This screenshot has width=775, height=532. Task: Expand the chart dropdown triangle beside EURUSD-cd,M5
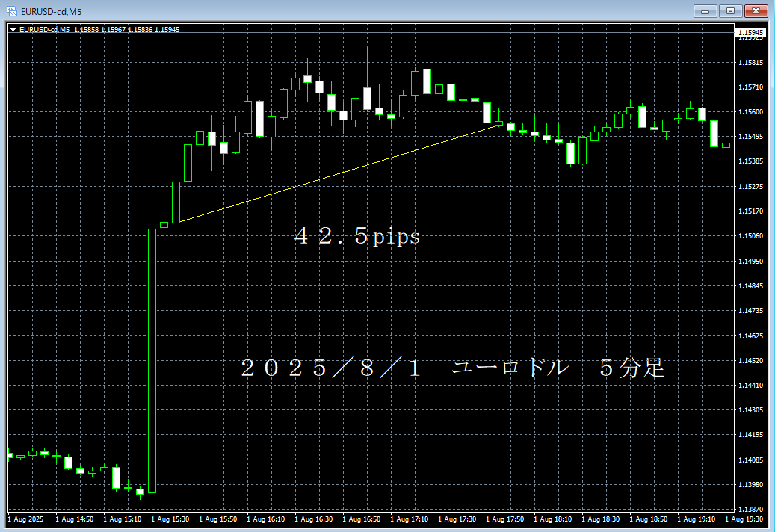coord(13,30)
